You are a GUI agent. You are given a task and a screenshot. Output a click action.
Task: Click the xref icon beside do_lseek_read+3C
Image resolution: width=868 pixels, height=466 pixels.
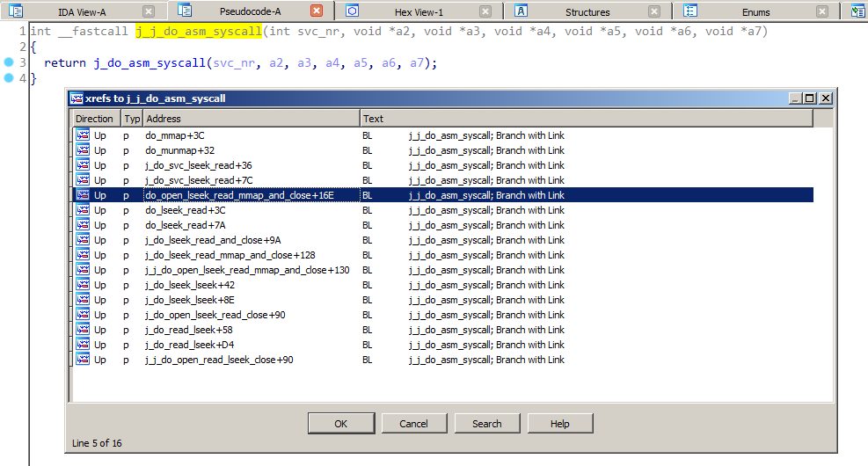(x=83, y=210)
